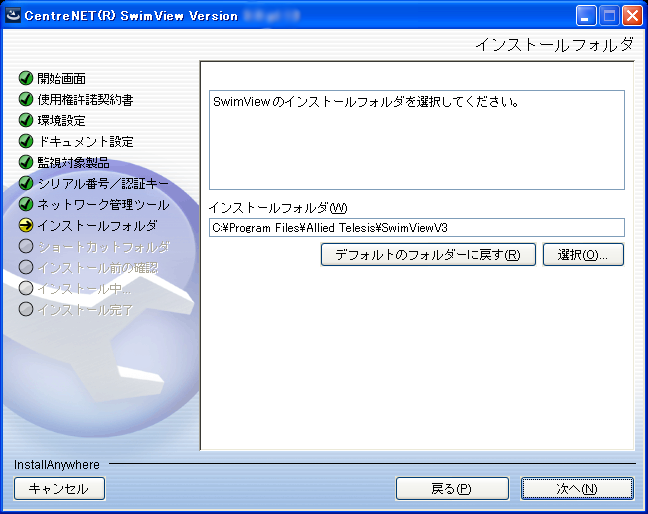Select the インストール完了 step label

click(86, 310)
